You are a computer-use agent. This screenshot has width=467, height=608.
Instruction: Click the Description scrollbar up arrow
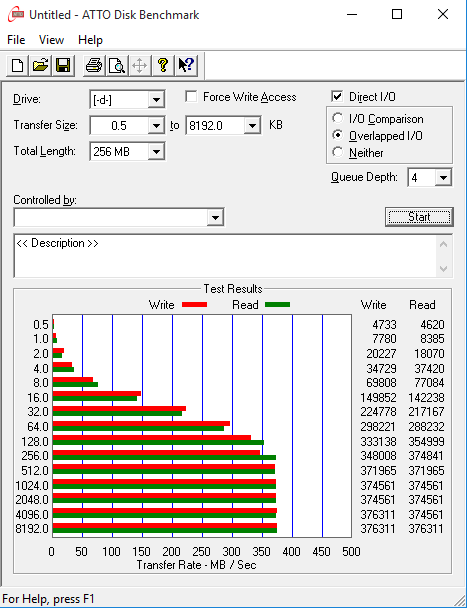pos(444,244)
